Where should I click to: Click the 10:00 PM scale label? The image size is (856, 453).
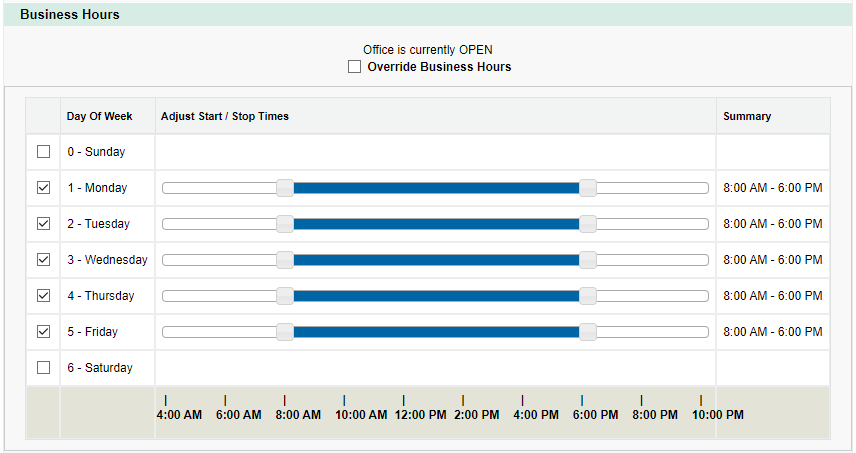(x=718, y=415)
